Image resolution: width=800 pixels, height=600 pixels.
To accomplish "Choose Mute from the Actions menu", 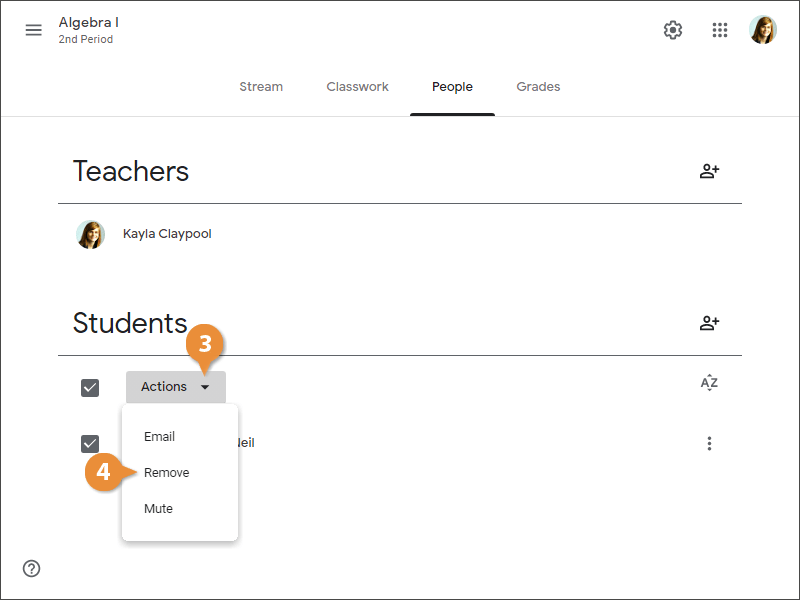I will pos(159,509).
